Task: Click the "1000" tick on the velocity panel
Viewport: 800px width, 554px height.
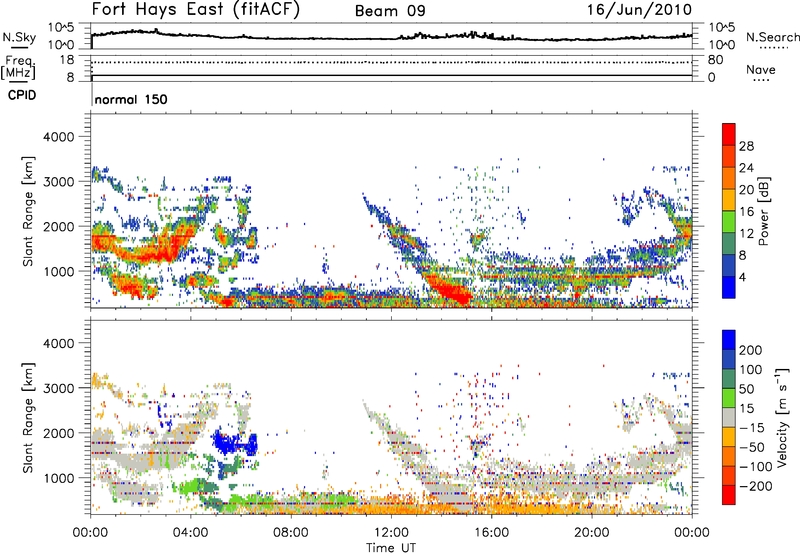Action: [x=59, y=478]
